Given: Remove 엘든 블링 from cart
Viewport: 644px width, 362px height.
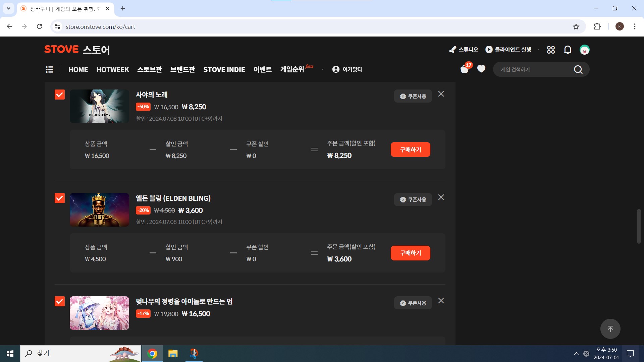Looking at the screenshot, I should coord(441,197).
